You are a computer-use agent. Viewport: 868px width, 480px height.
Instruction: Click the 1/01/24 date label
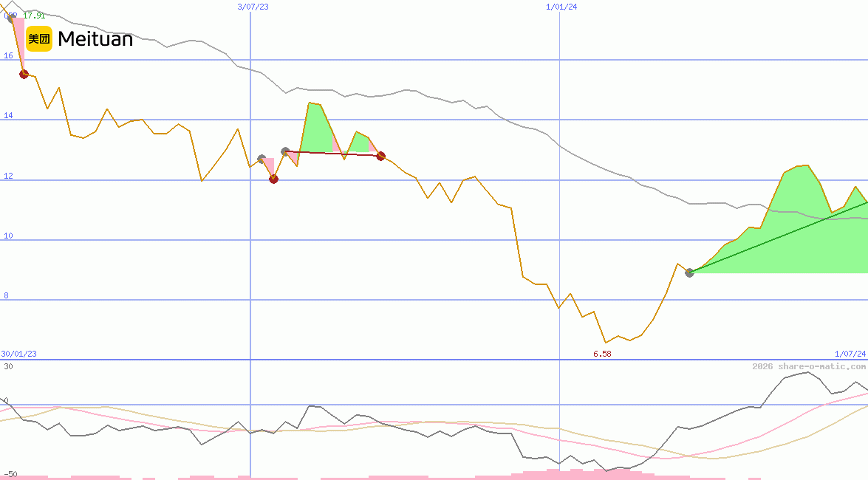coord(561,7)
